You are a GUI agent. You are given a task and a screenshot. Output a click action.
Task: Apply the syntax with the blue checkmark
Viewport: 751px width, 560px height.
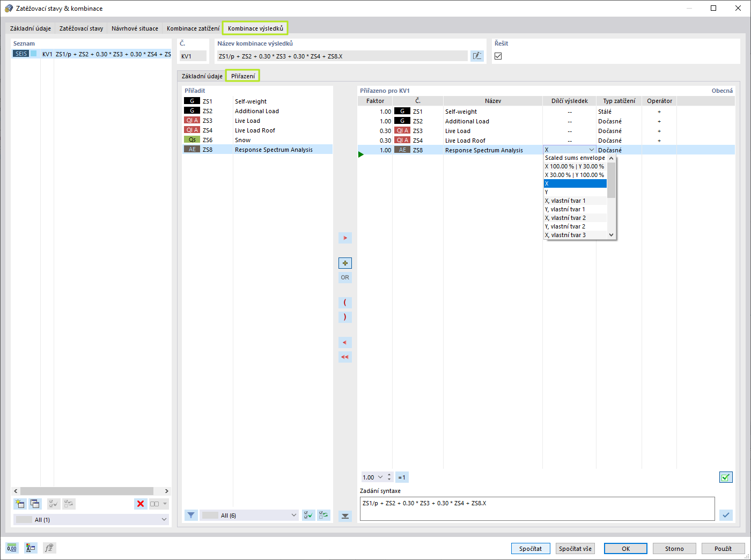(726, 515)
